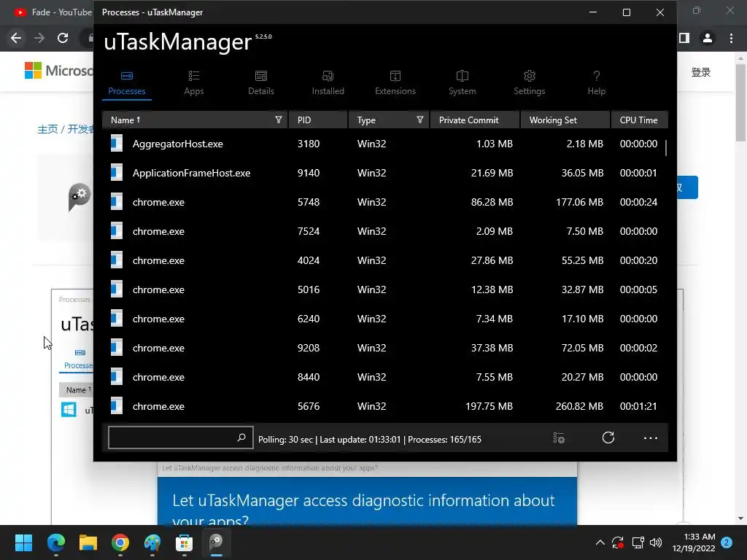
Task: Open the more options ellipsis menu
Action: 650,437
